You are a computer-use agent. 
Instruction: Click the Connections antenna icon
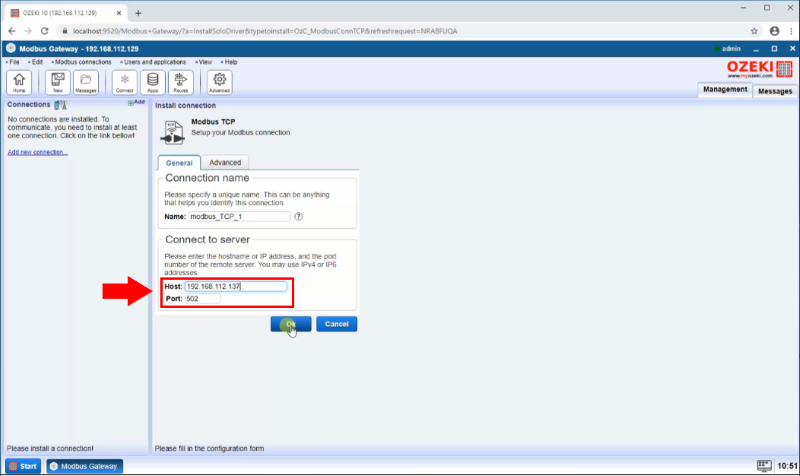coord(60,105)
